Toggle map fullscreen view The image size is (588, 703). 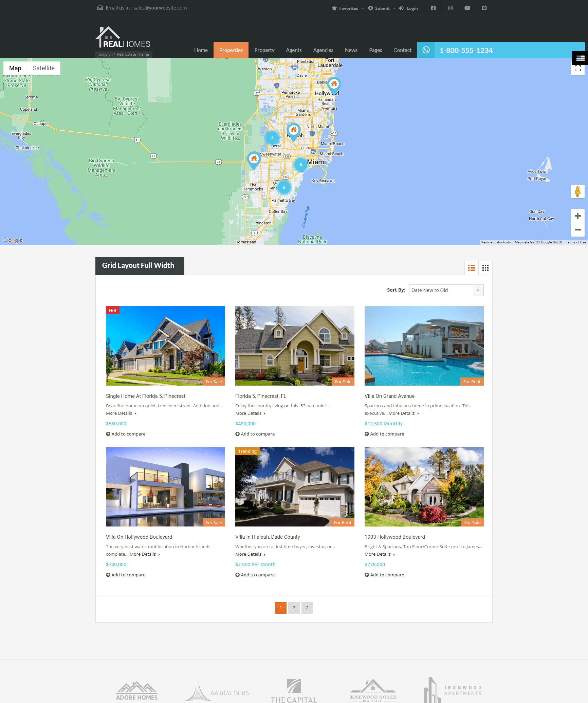click(x=577, y=69)
